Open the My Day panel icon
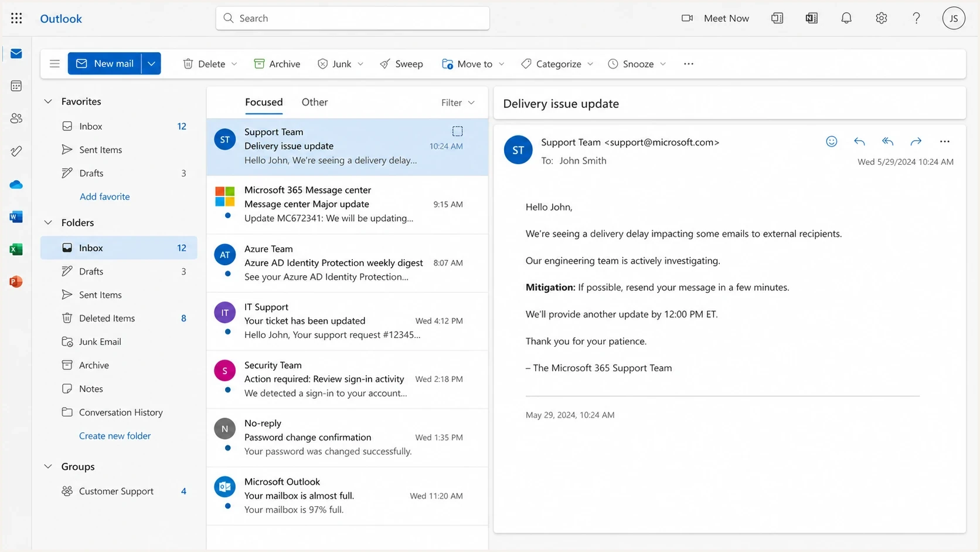980x552 pixels. (777, 18)
